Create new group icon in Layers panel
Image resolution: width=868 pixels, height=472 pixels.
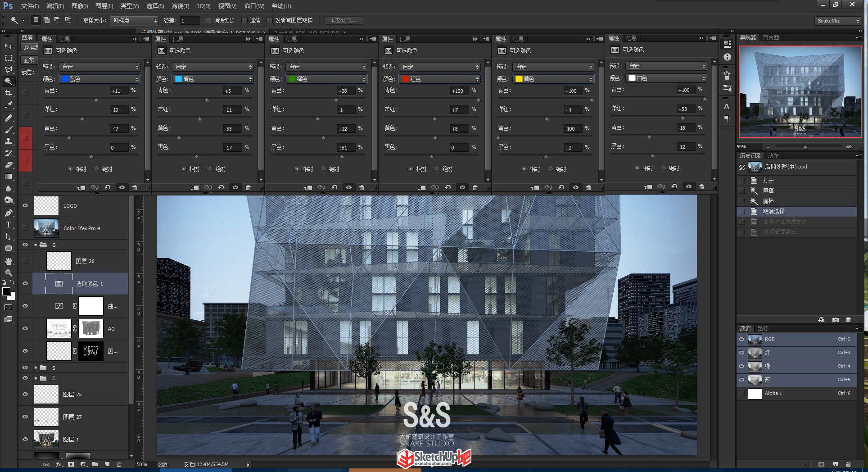pos(95,464)
